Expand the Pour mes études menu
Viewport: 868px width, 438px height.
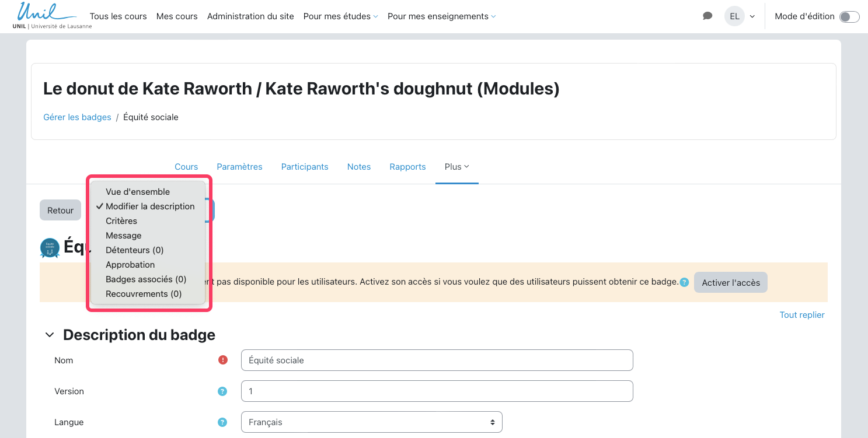340,16
